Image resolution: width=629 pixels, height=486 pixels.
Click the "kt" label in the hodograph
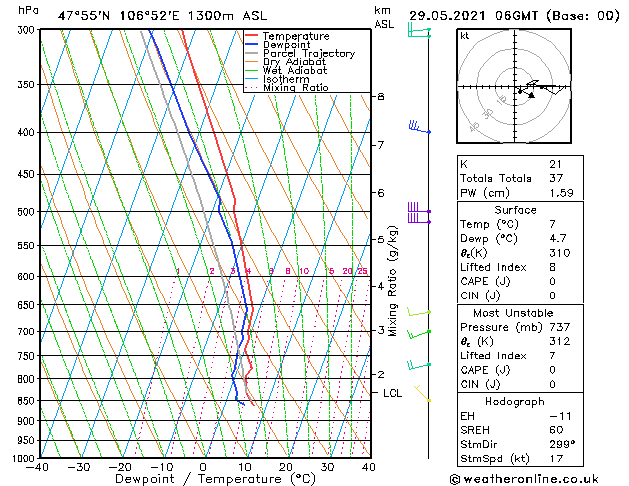click(465, 36)
